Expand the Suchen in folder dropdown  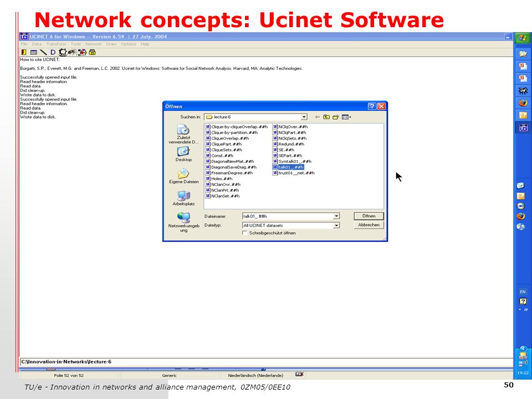pos(304,117)
